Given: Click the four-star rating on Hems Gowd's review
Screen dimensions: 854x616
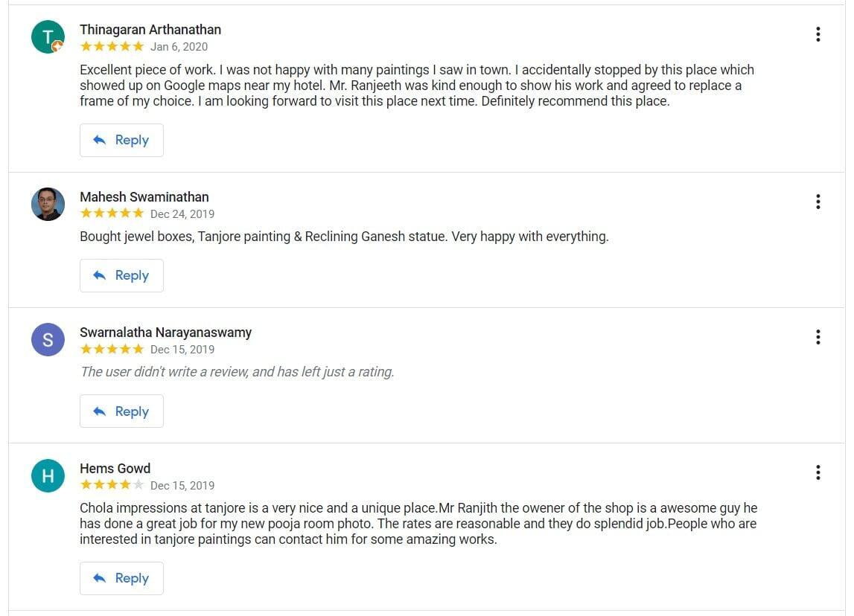Looking at the screenshot, I should coord(112,485).
